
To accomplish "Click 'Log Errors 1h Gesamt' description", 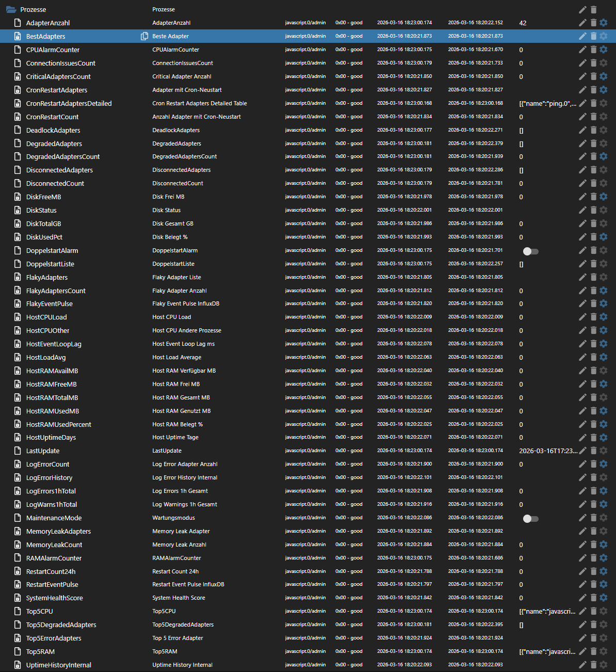I will point(180,491).
